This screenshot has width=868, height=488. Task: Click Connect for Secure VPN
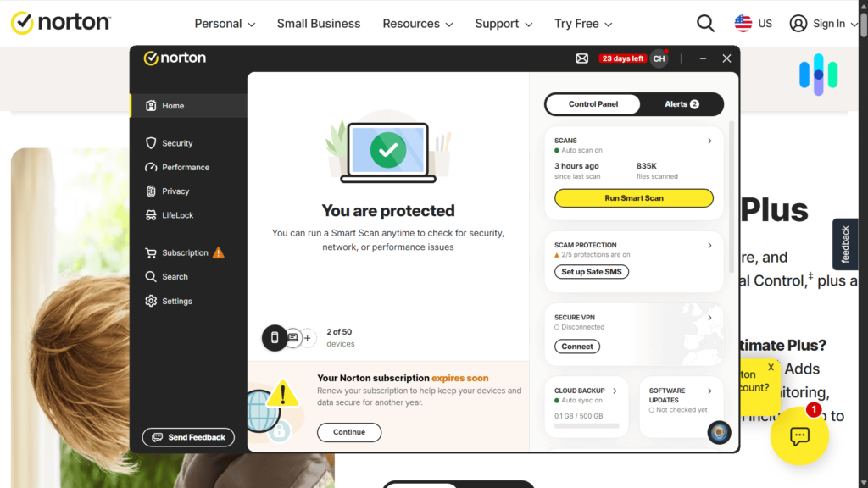(576, 347)
